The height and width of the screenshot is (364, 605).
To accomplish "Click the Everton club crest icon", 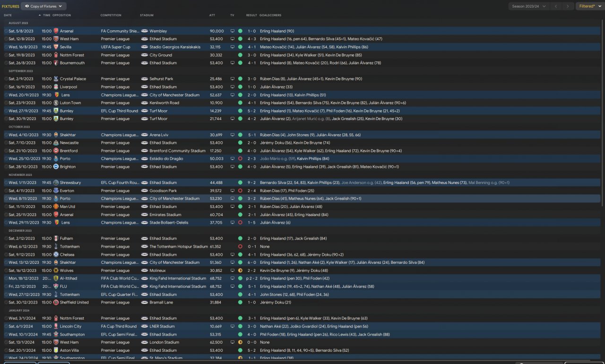I will click(x=56, y=191).
